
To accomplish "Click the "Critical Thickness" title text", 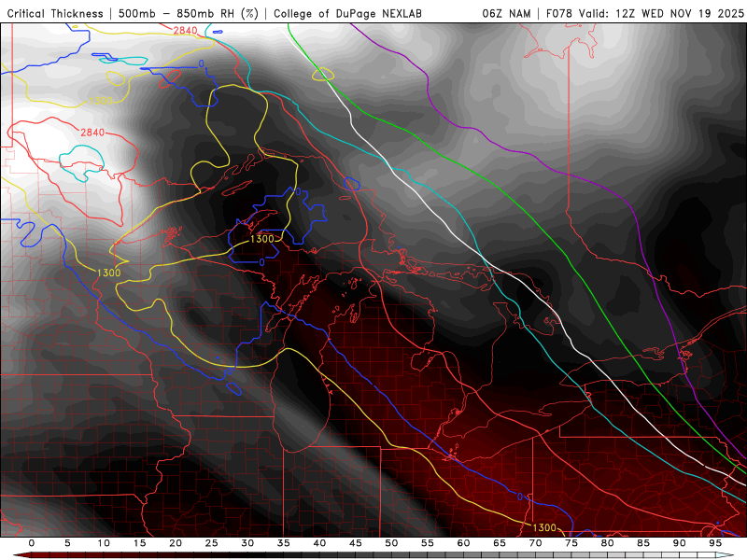I will pyautogui.click(x=55, y=14).
